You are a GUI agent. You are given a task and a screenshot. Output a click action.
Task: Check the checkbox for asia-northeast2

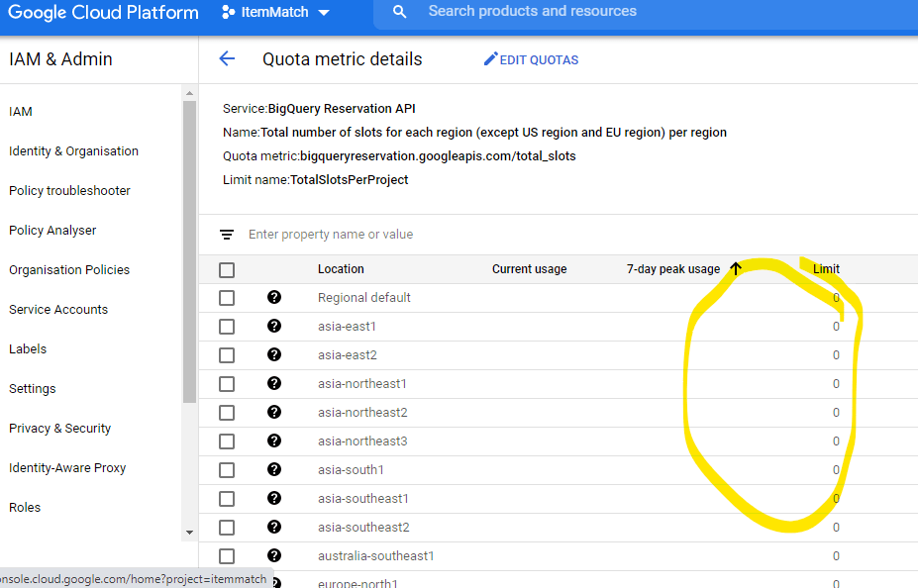click(x=227, y=412)
